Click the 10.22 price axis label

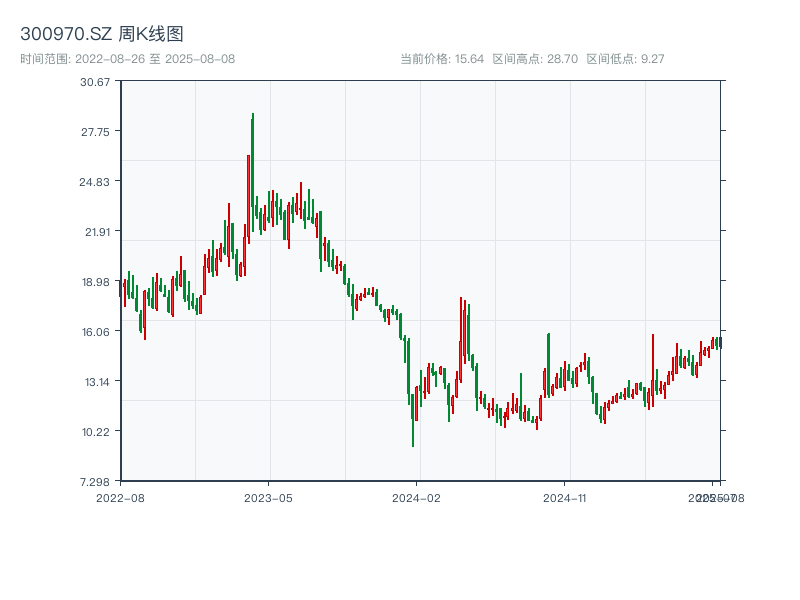(96, 431)
